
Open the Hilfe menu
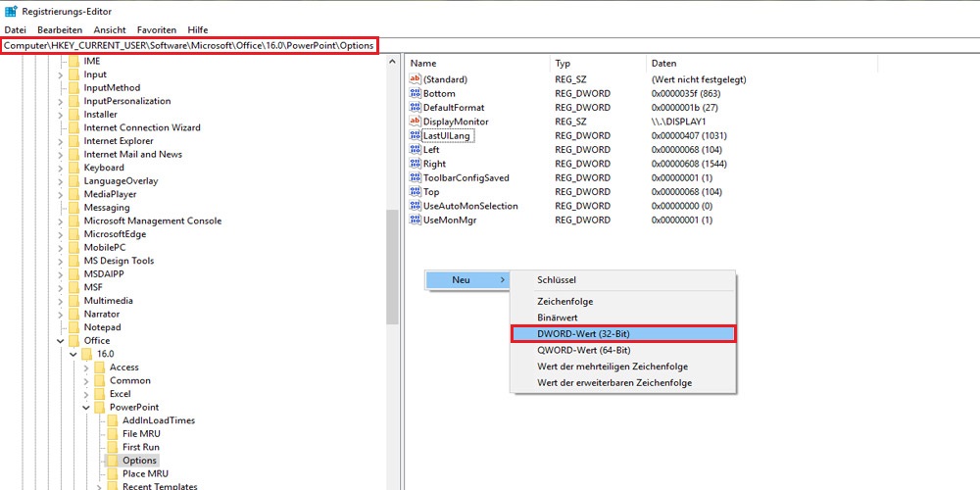(x=198, y=29)
